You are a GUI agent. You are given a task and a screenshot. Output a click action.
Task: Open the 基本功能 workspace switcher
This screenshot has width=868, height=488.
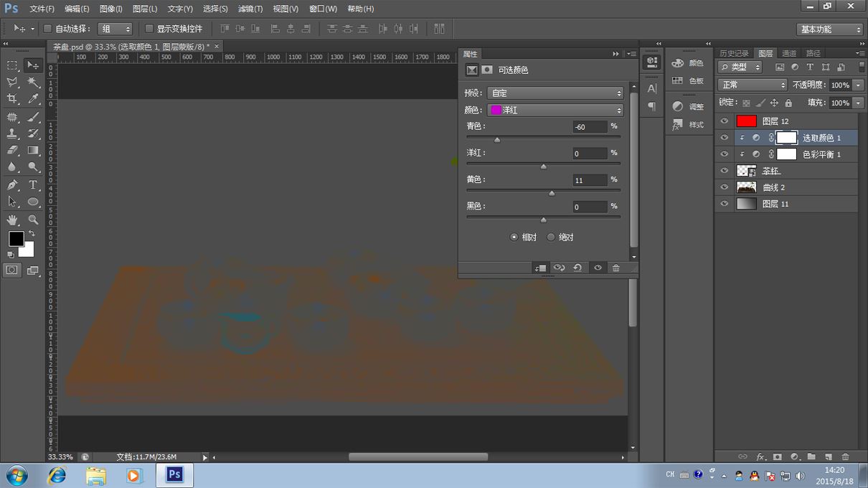pyautogui.click(x=830, y=29)
